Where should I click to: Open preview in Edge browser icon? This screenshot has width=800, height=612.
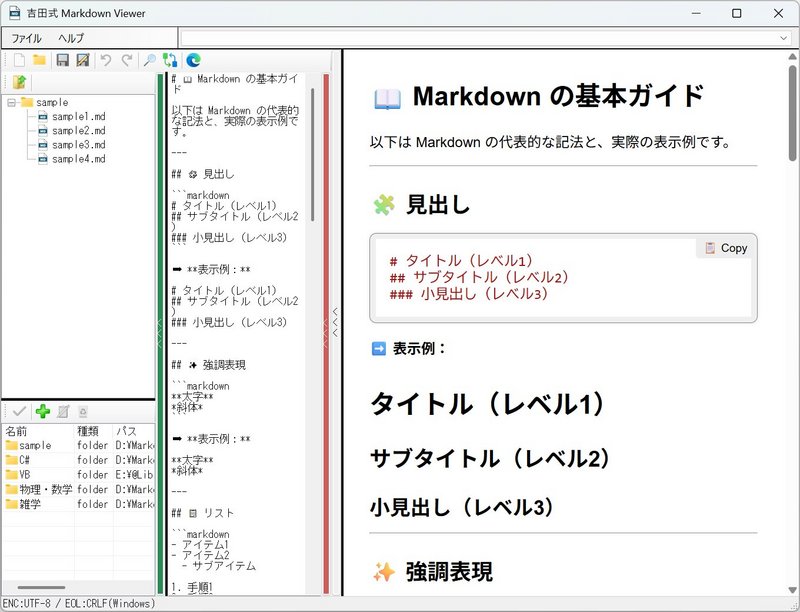coord(194,61)
